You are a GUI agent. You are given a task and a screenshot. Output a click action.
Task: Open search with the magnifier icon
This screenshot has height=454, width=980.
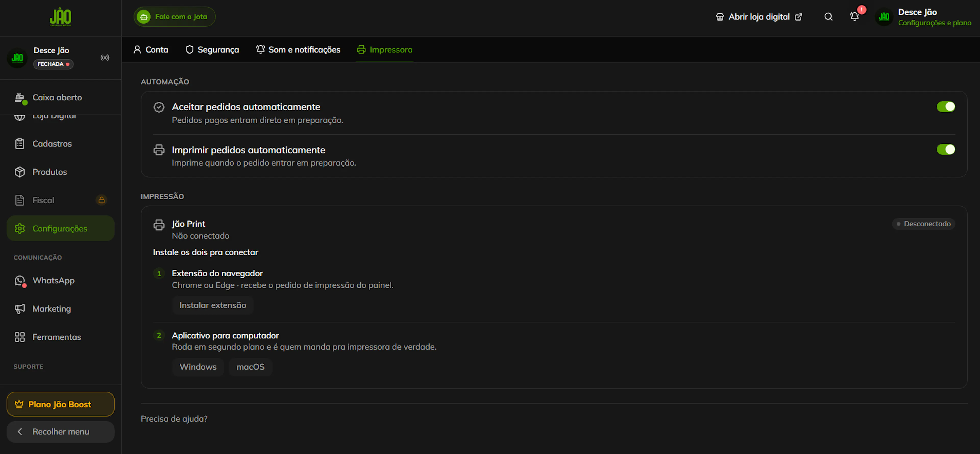tap(828, 17)
